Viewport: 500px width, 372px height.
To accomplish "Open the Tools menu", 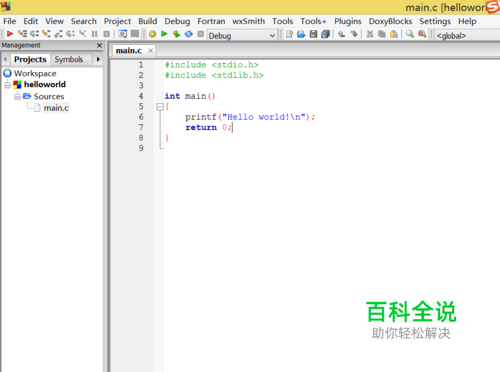I will pos(282,21).
